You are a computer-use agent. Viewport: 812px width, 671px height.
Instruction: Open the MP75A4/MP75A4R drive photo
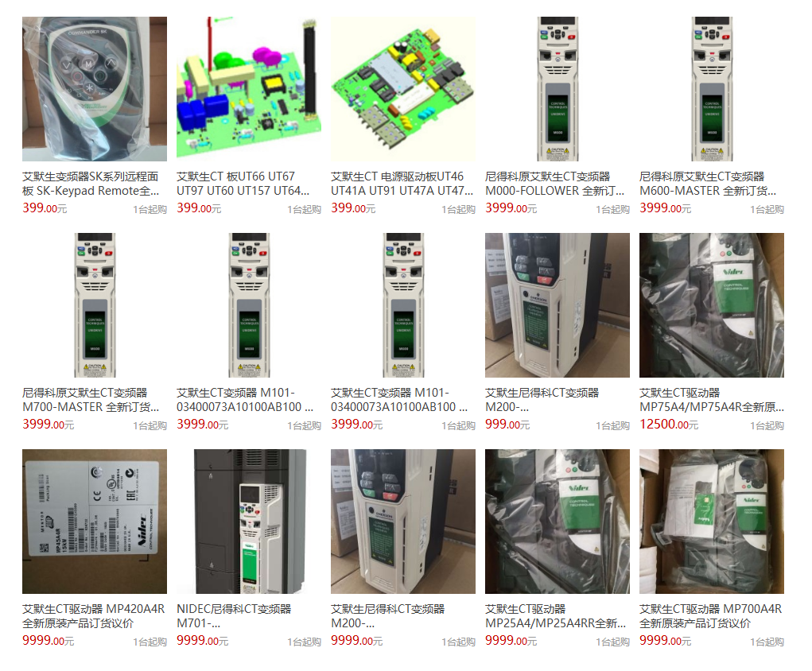pos(712,305)
